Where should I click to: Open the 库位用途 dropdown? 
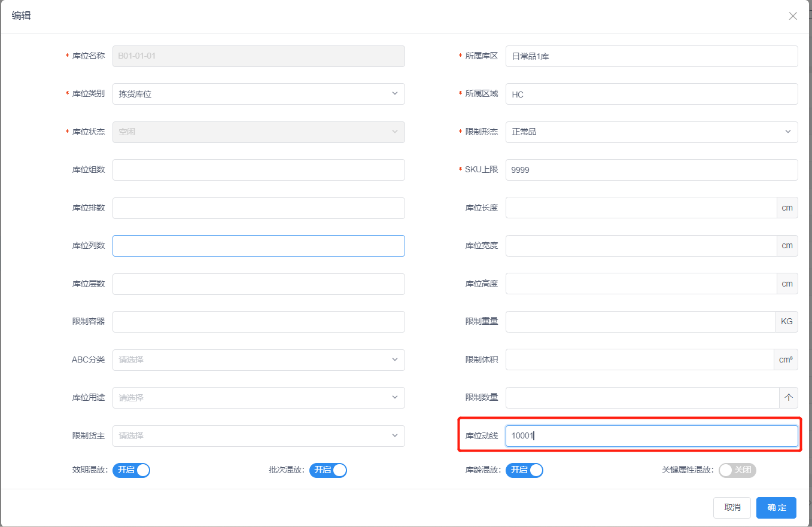pos(258,398)
